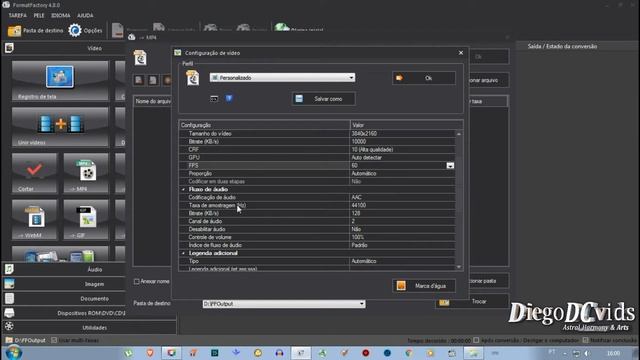Image resolution: width=640 pixels, height=360 pixels.
Task: Open the TAREFA menu
Action: tap(18, 15)
